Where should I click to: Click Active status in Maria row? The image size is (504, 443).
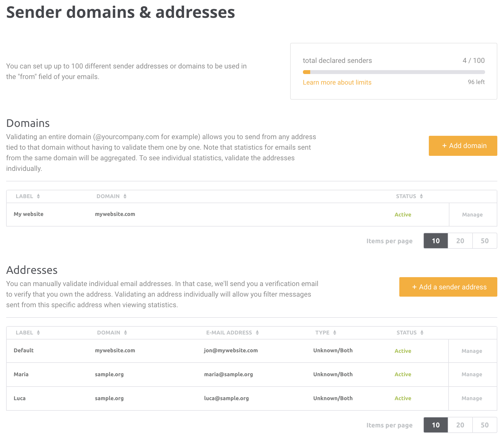403,374
